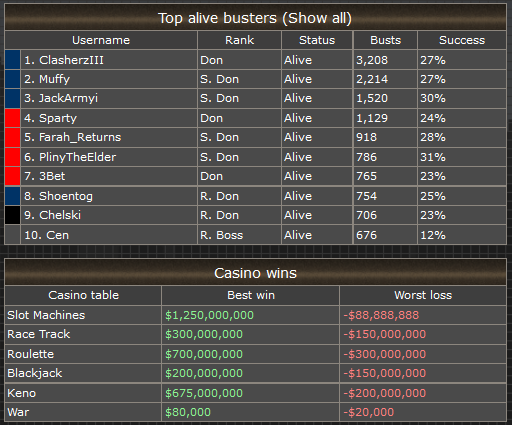This screenshot has width=512, height=425.
Task: Click Keno worst loss value
Action: coord(385,393)
